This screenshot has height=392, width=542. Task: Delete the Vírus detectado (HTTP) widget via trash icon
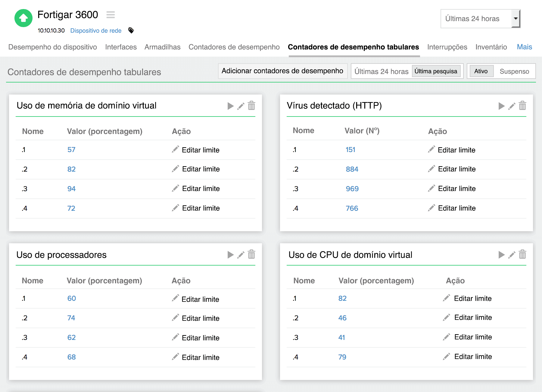point(522,106)
